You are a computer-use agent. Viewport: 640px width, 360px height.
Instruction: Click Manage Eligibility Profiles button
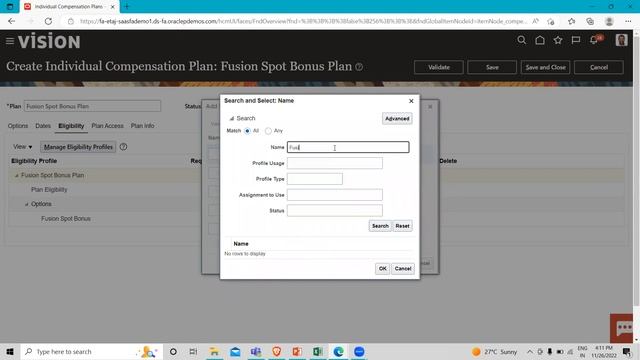(x=78, y=147)
